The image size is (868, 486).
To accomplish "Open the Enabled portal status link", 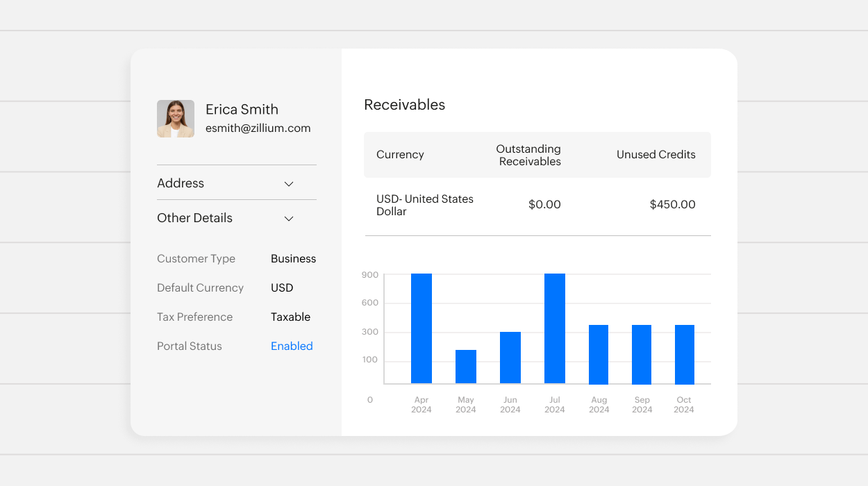I will 292,346.
